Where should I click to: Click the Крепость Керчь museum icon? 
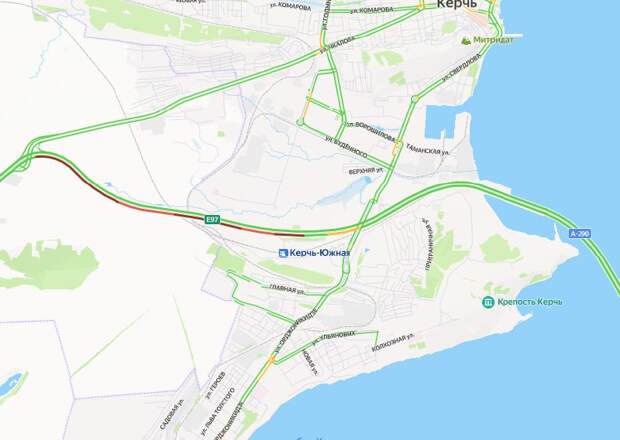488,302
